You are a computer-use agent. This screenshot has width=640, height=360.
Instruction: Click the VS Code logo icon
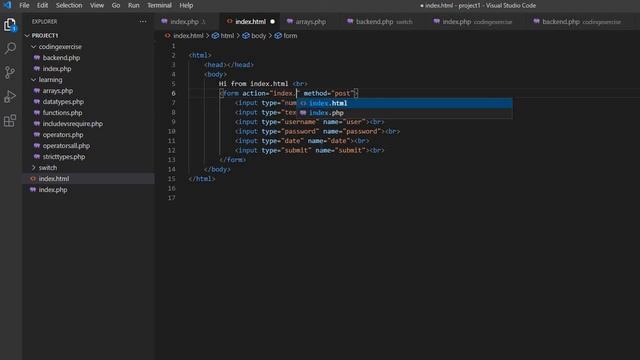[x=7, y=5]
